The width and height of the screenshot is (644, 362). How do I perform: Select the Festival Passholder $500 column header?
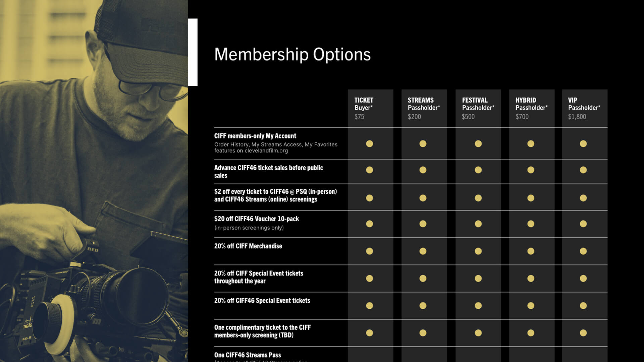[478, 108]
